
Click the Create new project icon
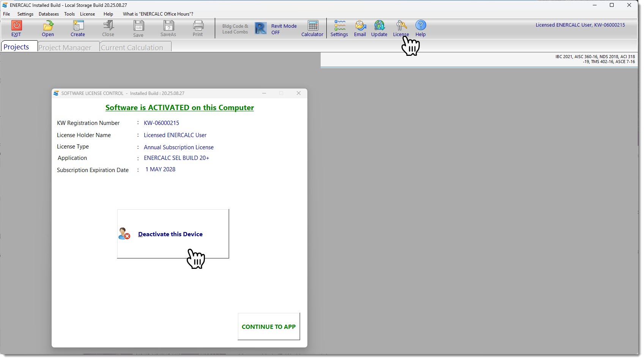pyautogui.click(x=78, y=25)
